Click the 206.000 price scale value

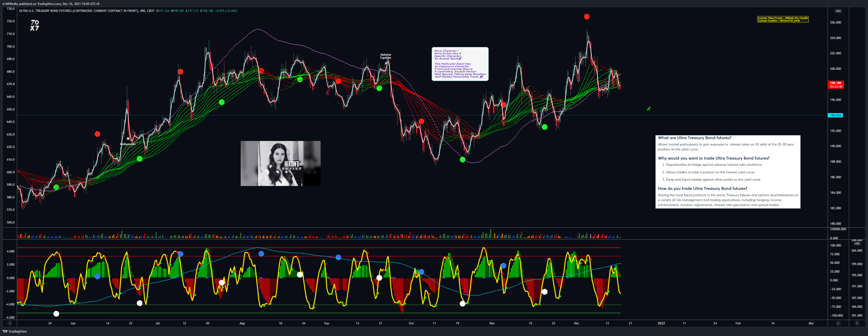pos(835,23)
